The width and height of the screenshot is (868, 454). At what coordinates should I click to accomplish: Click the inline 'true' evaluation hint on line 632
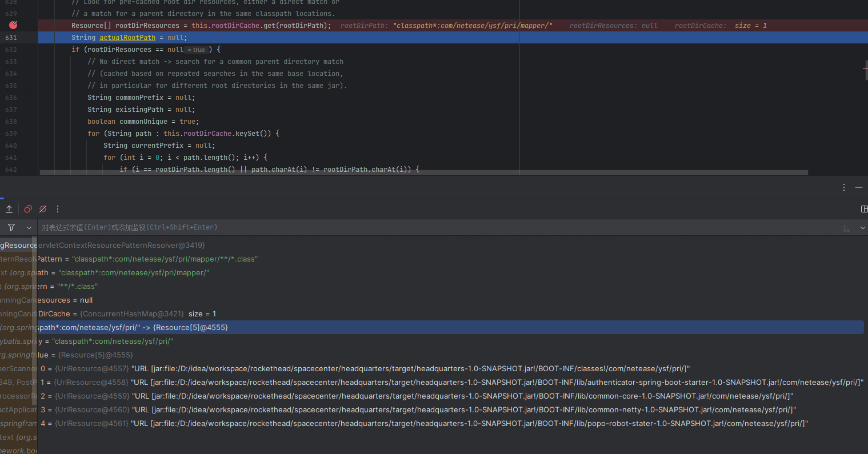[196, 50]
